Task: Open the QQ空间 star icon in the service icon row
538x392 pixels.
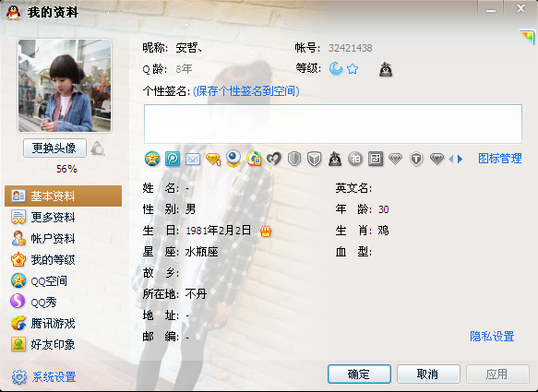Action: [x=152, y=159]
